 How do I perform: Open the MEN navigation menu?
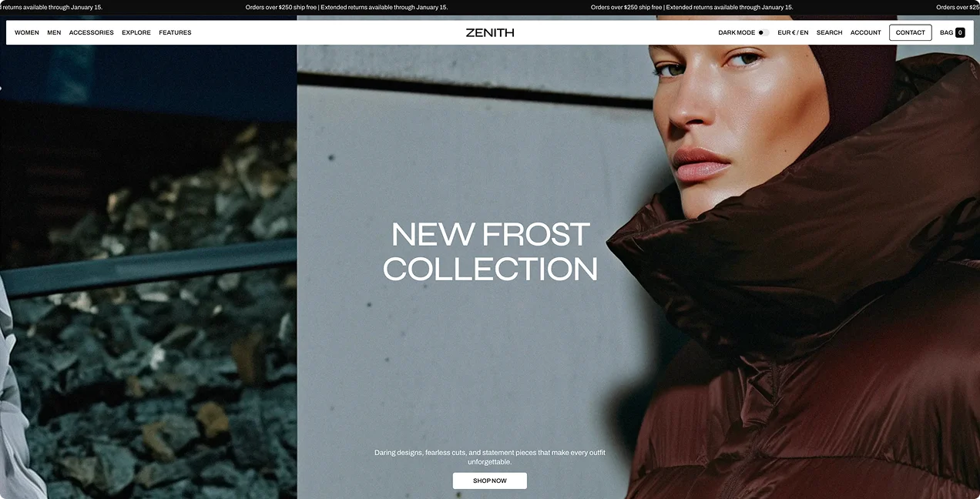[54, 32]
